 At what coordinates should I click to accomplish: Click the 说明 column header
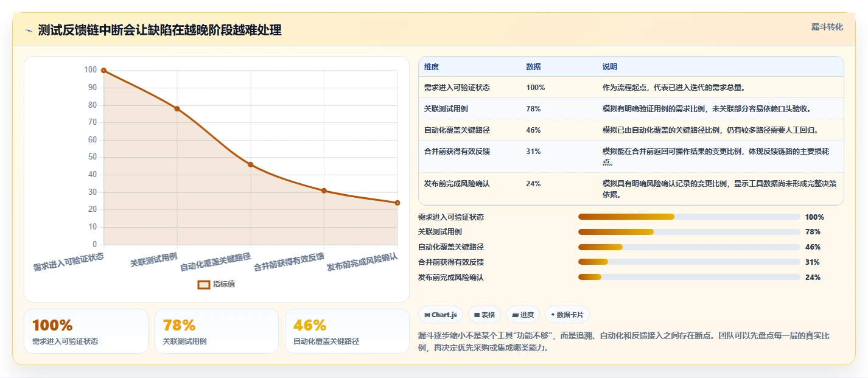tap(610, 67)
